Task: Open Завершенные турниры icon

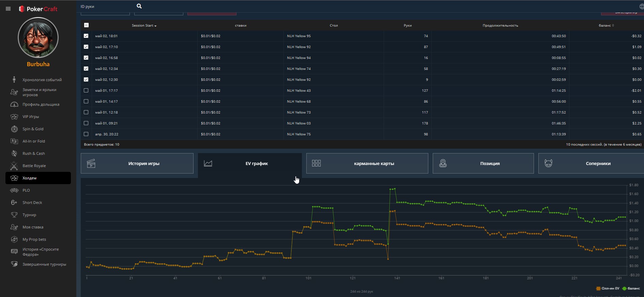Action: 14,264
